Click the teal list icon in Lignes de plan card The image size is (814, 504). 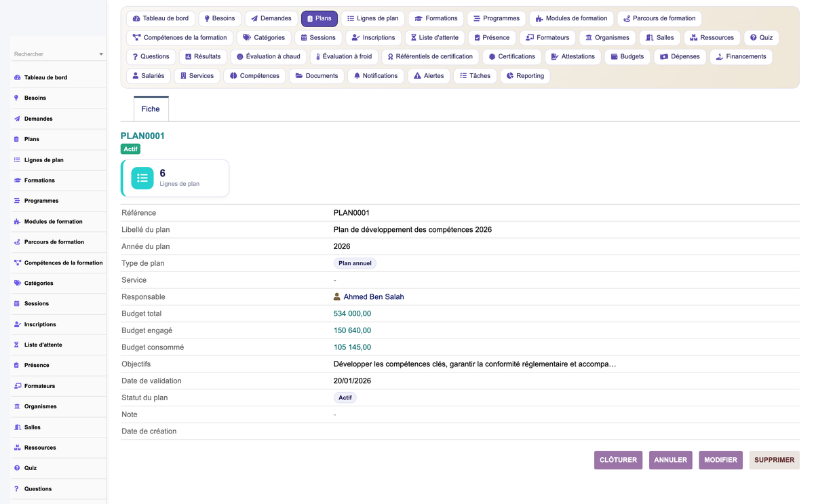tap(142, 178)
